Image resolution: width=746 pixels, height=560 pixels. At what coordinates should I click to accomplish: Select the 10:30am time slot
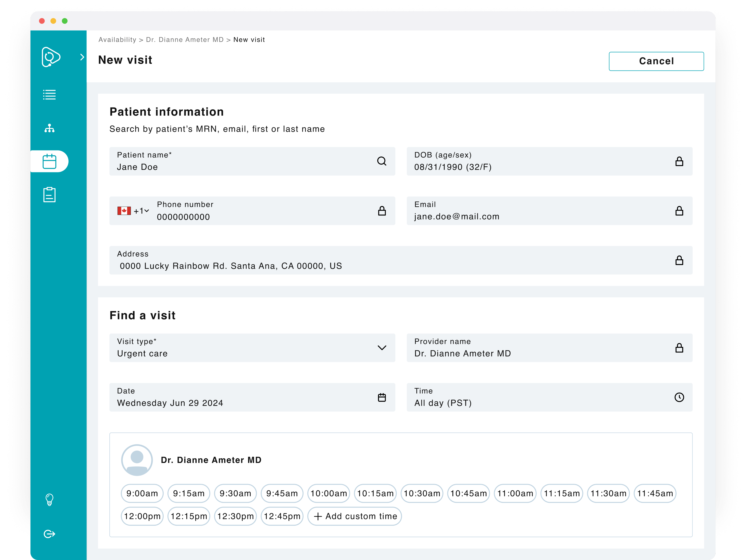click(422, 493)
